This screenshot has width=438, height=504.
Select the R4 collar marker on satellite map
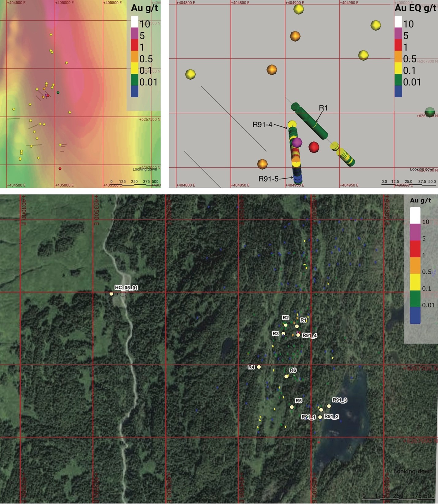point(259,367)
